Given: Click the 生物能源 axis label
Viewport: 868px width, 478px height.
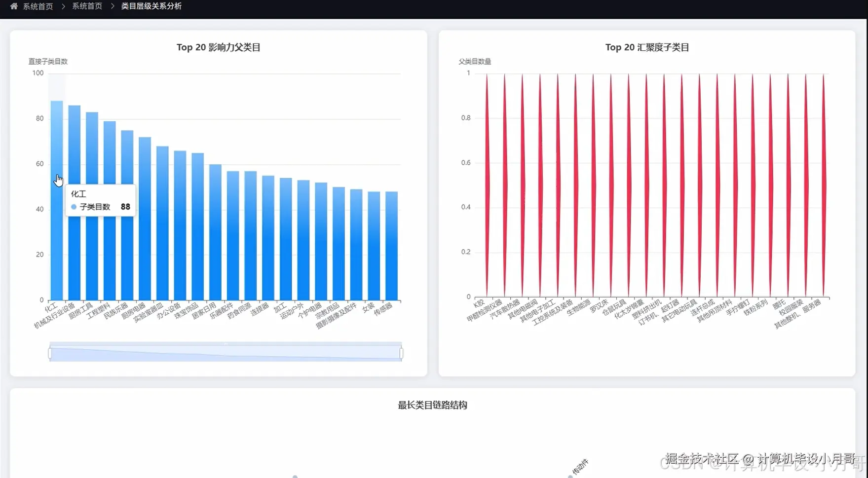Looking at the screenshot, I should click(x=578, y=307).
